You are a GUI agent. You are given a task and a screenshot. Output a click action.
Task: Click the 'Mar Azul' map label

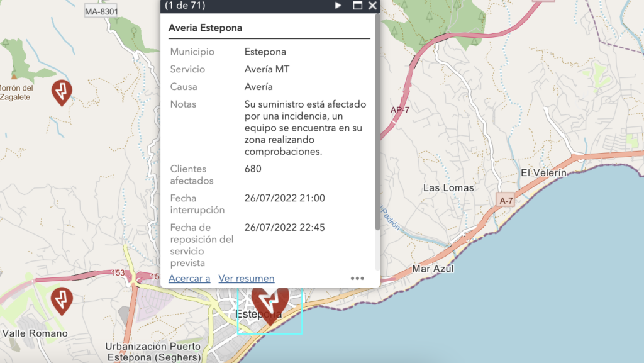(x=433, y=269)
